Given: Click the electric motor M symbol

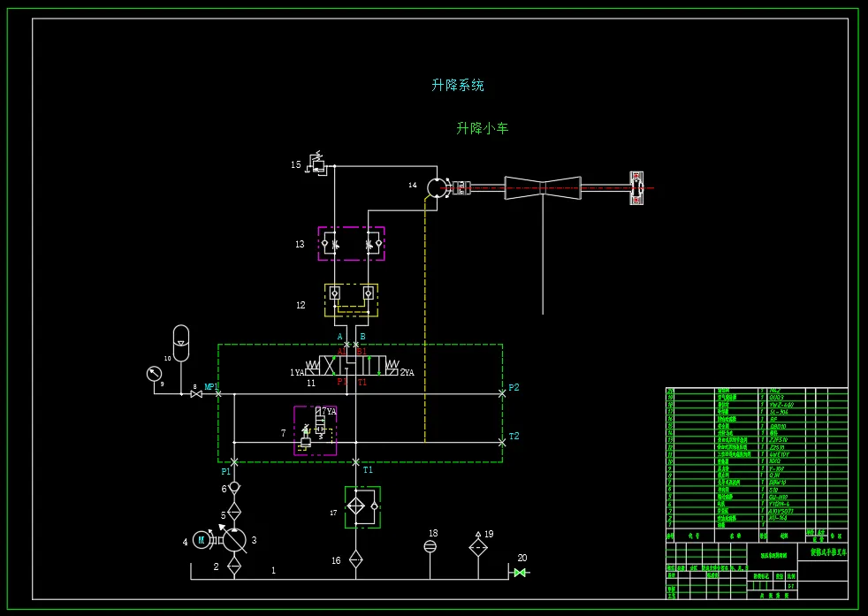Looking at the screenshot, I should (202, 540).
